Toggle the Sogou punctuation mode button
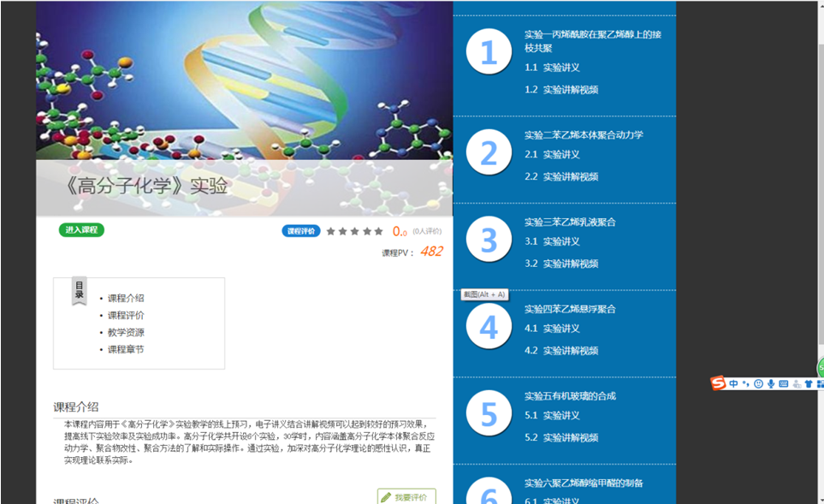Image resolution: width=824 pixels, height=504 pixels. coord(746,384)
